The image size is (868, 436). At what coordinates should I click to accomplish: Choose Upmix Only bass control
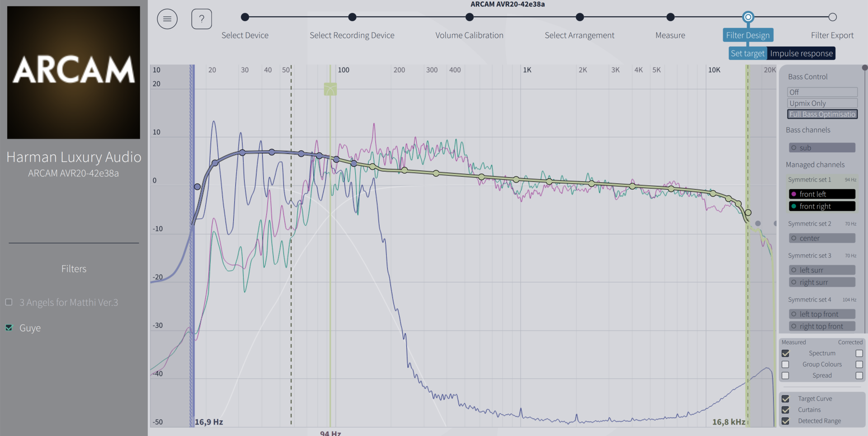822,103
